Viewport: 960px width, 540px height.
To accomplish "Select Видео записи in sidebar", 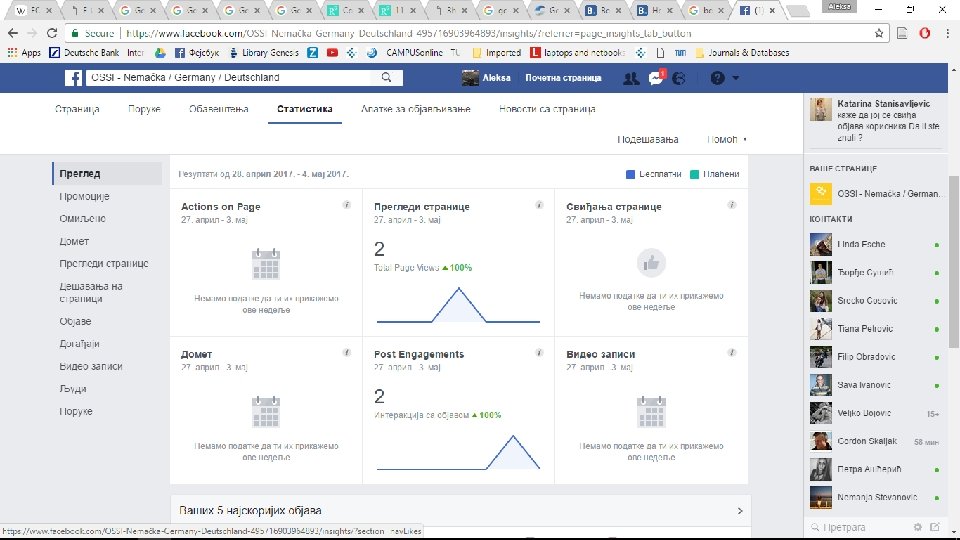I will point(91,366).
